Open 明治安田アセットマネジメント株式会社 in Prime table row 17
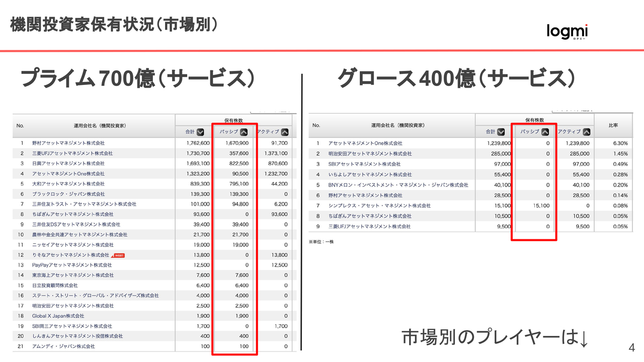The width and height of the screenshot is (644, 362). coord(73,306)
